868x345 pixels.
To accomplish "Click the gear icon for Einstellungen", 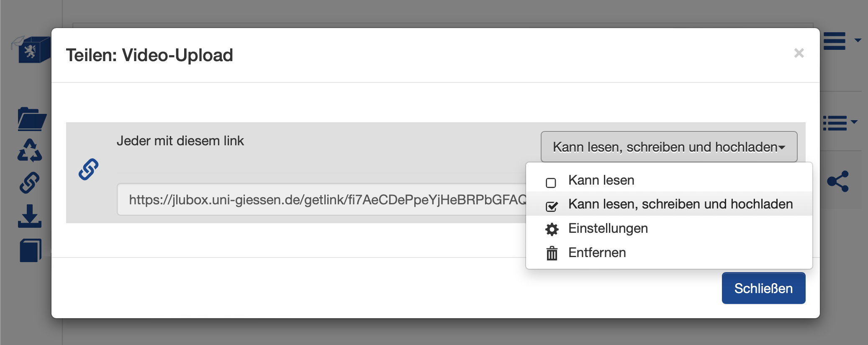I will coord(552,229).
